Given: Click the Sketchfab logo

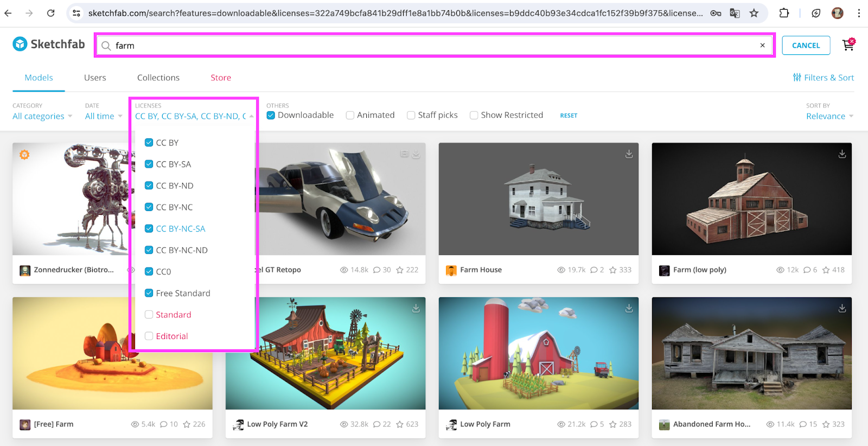Looking at the screenshot, I should coord(49,44).
